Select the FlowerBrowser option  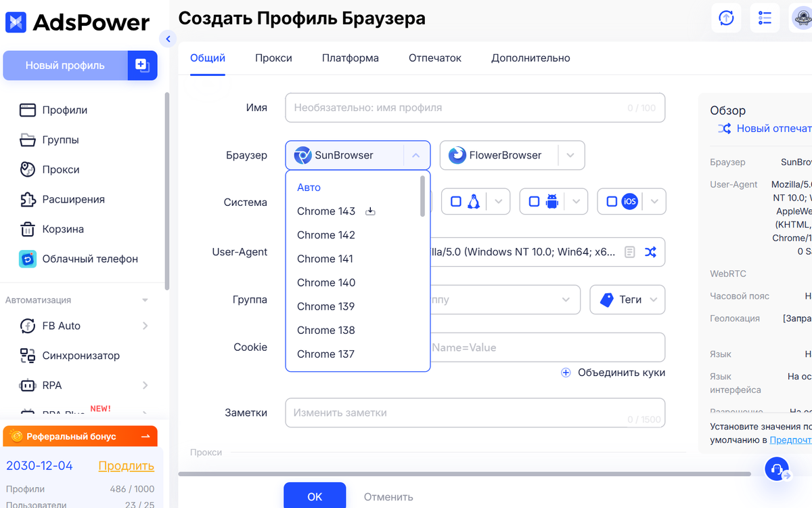coord(499,155)
